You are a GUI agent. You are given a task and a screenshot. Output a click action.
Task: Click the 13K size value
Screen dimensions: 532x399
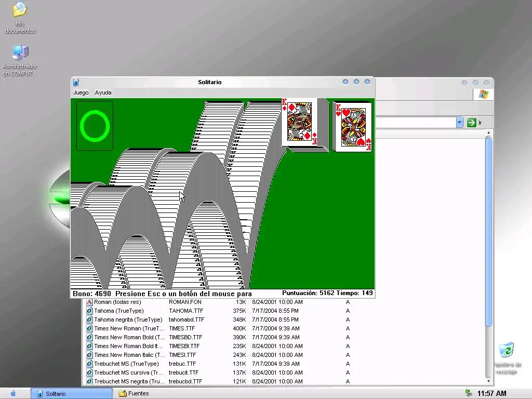pos(241,302)
